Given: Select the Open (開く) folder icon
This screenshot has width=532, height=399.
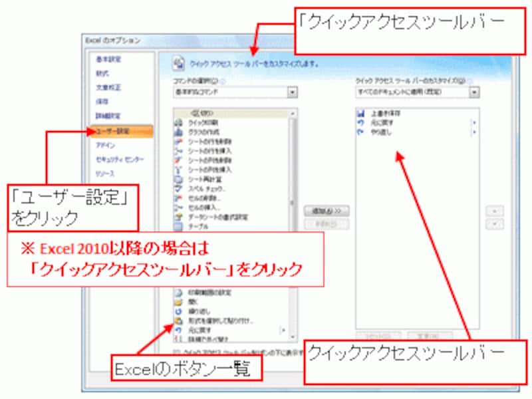Looking at the screenshot, I should pyautogui.click(x=178, y=302).
